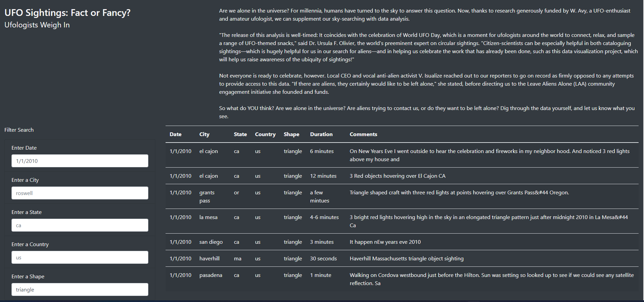Click the Comments column header
644x302 pixels.
click(363, 134)
